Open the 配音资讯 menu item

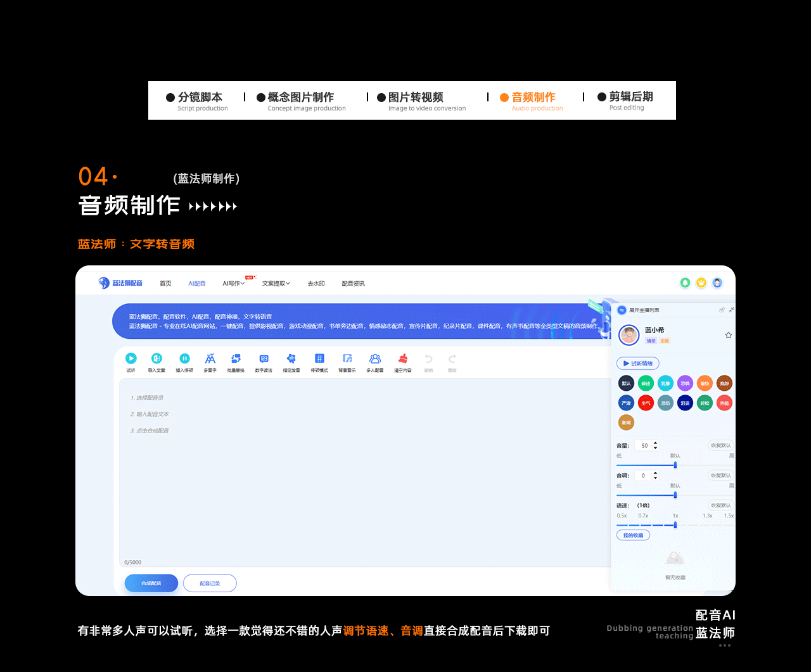coord(353,283)
